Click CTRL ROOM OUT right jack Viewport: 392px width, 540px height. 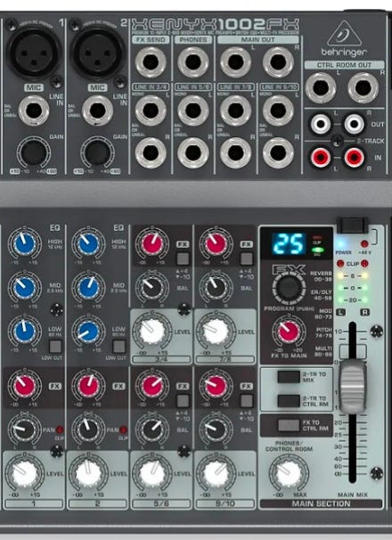(x=363, y=88)
